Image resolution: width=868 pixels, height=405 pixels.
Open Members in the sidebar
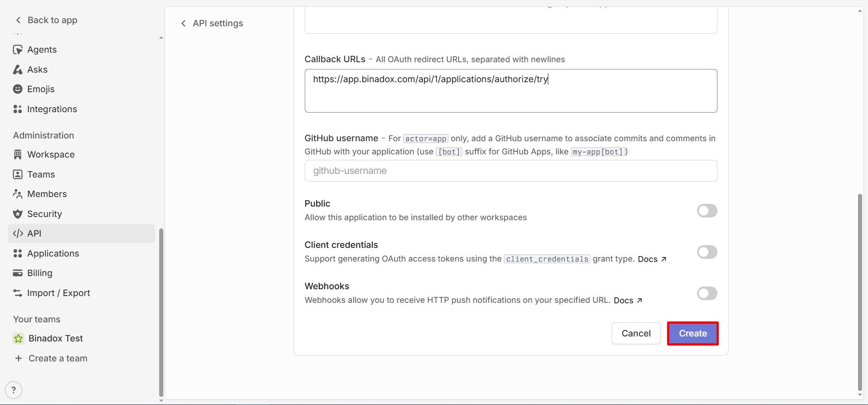pyautogui.click(x=47, y=194)
